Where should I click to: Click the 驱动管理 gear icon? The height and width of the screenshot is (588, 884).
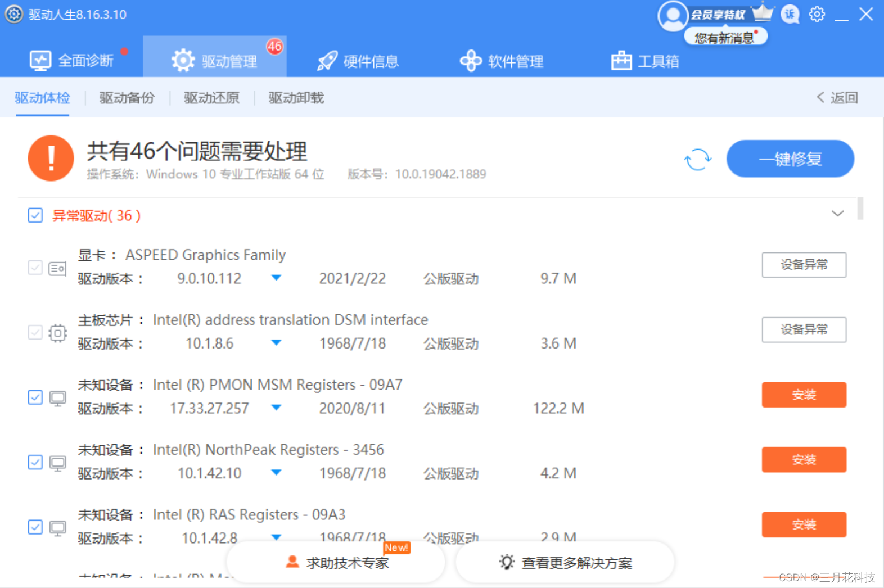183,61
